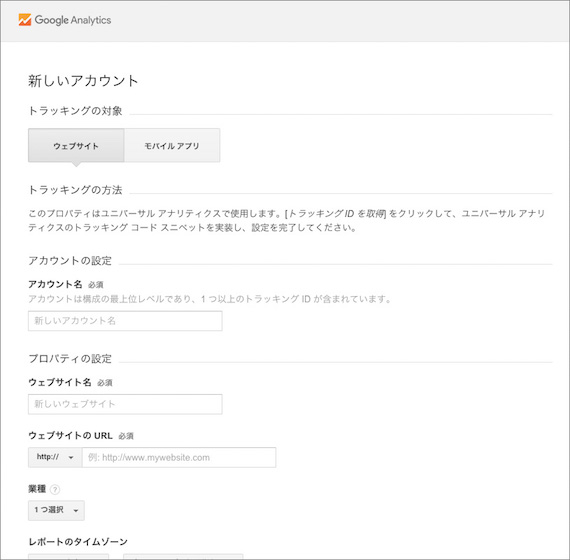The height and width of the screenshot is (560, 570).
Task: Click the 新しいアカウント page heading
Action: [83, 81]
